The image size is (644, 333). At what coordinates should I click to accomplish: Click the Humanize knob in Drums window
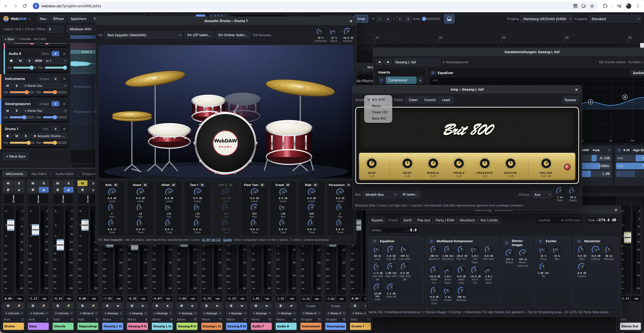[x=320, y=32]
